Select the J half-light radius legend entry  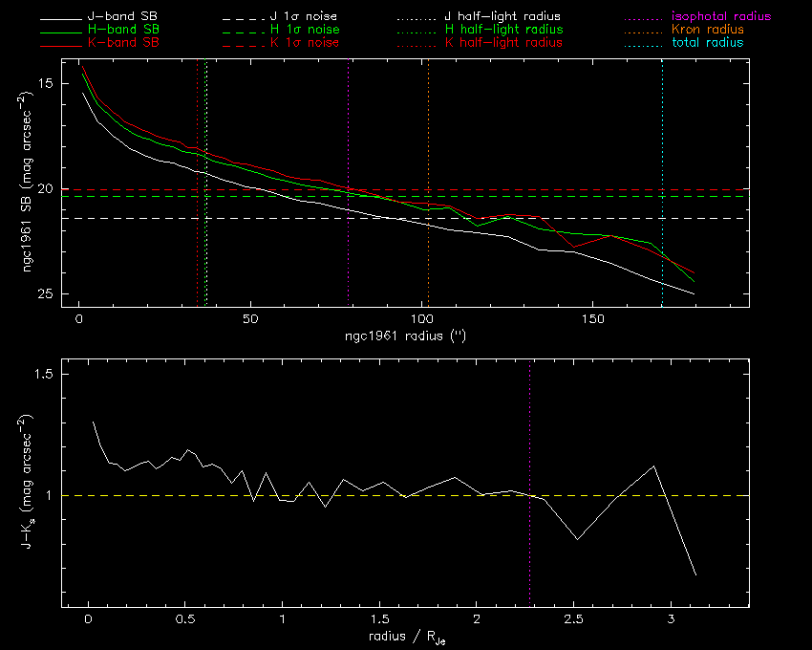pyautogui.click(x=502, y=18)
